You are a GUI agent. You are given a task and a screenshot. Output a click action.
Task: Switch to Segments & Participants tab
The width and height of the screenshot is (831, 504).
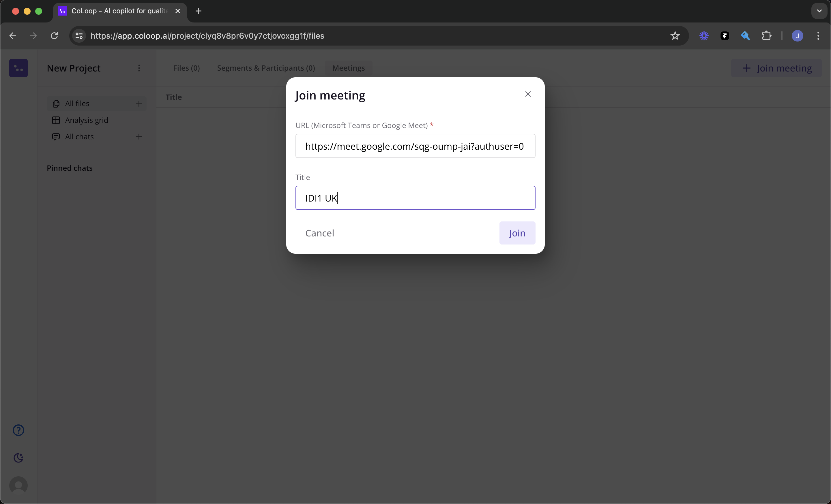(x=266, y=68)
